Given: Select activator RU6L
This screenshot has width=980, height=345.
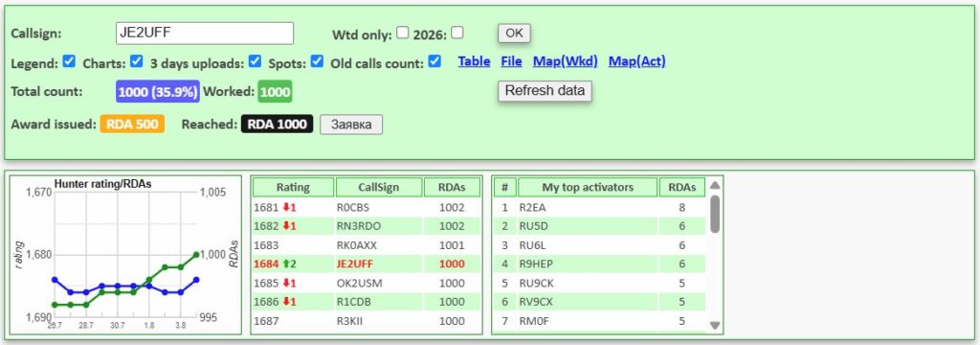Looking at the screenshot, I should coord(532,245).
